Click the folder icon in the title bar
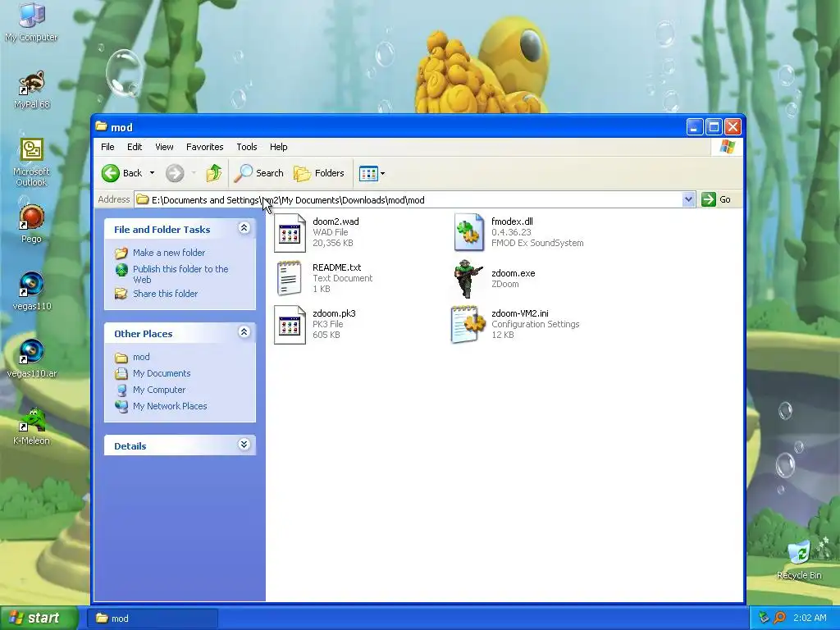 (x=101, y=126)
